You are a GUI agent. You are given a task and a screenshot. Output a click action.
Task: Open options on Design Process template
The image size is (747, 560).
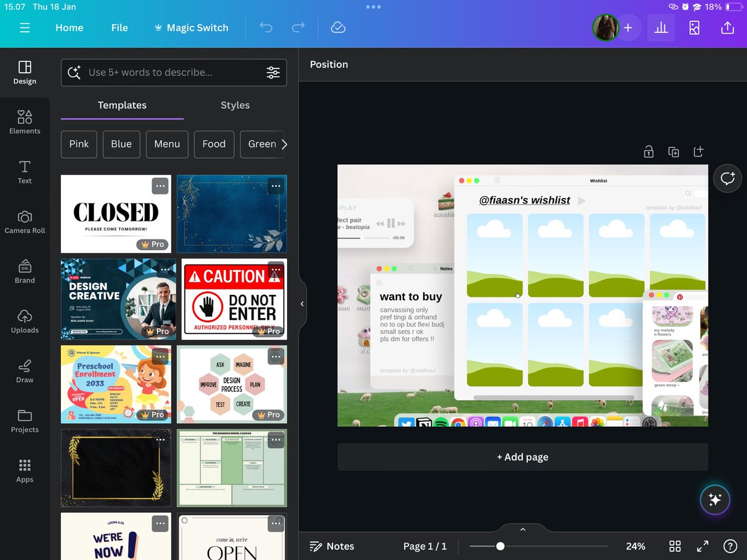point(276,357)
